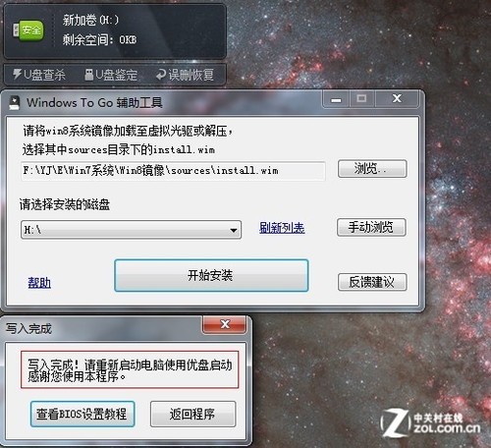Open U盘鉴定 USB verification tool
This screenshot has height=448, width=491.
(x=111, y=75)
